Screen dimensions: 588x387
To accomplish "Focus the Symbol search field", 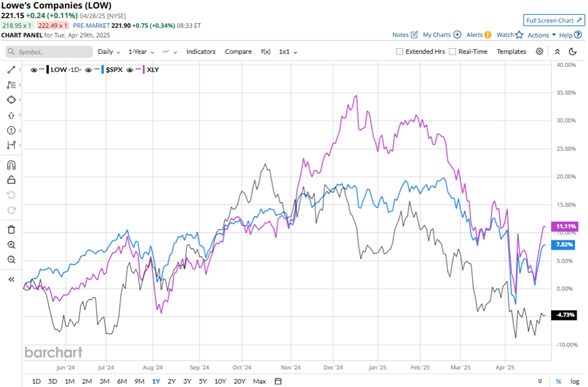I will (x=49, y=52).
